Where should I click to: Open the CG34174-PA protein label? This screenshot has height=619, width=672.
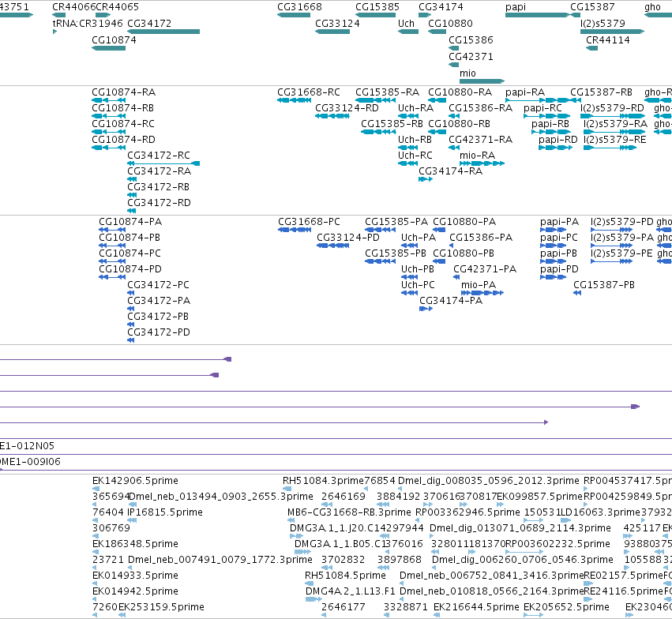[451, 301]
